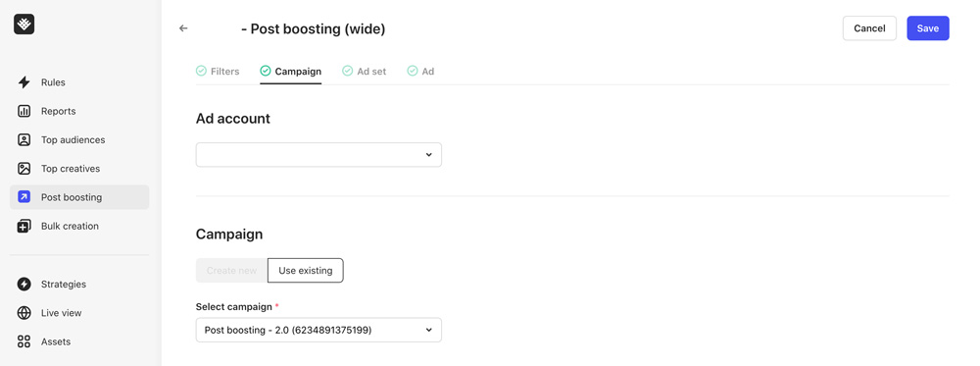Open Reports via the bar chart icon
The height and width of the screenshot is (366, 980).
click(x=24, y=111)
